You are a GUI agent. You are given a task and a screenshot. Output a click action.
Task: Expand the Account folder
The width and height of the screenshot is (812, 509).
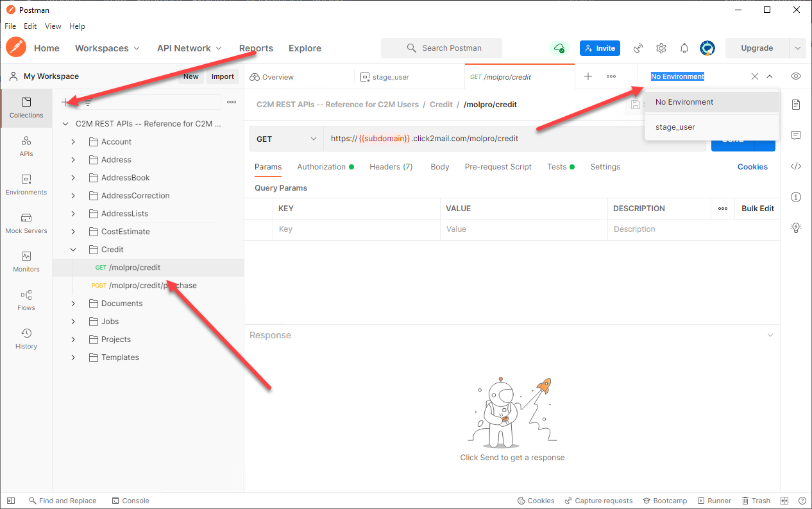coord(73,142)
